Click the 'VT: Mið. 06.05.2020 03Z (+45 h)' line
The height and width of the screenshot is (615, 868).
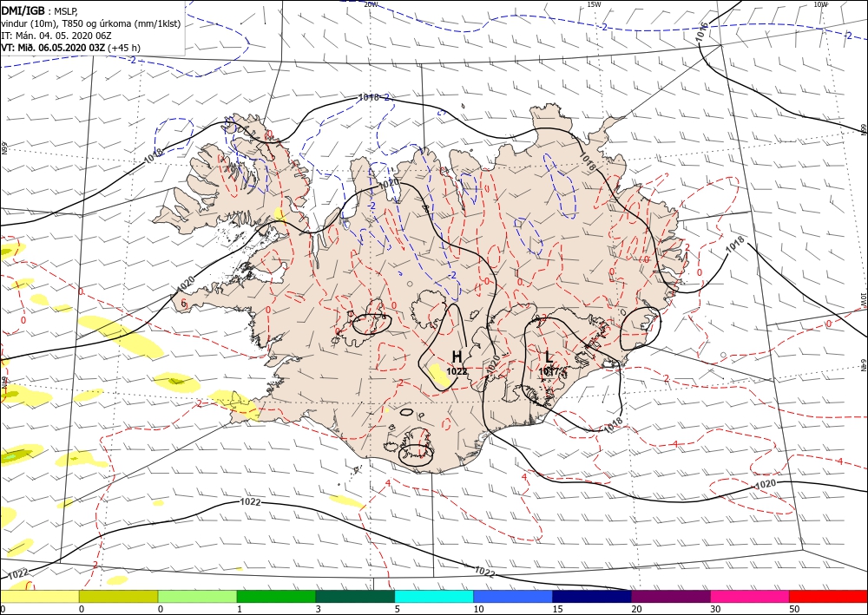click(71, 48)
